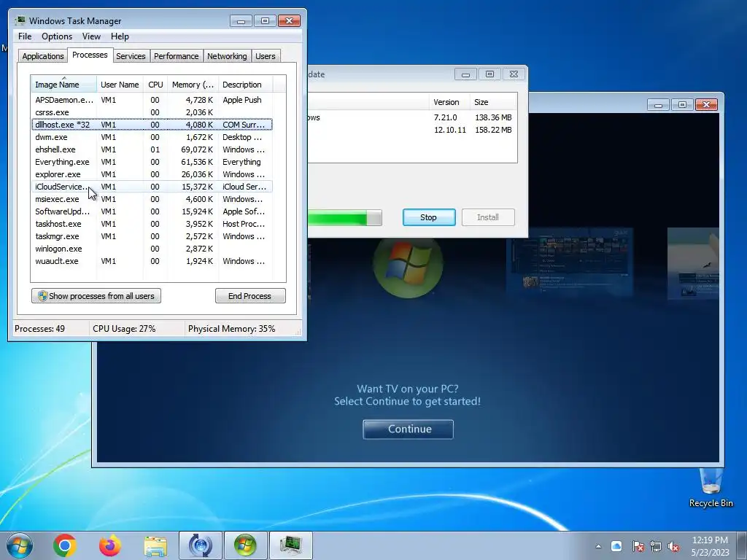Screen dimensions: 747x560
Task: Select the msiexec.exe process row
Action: [152, 199]
